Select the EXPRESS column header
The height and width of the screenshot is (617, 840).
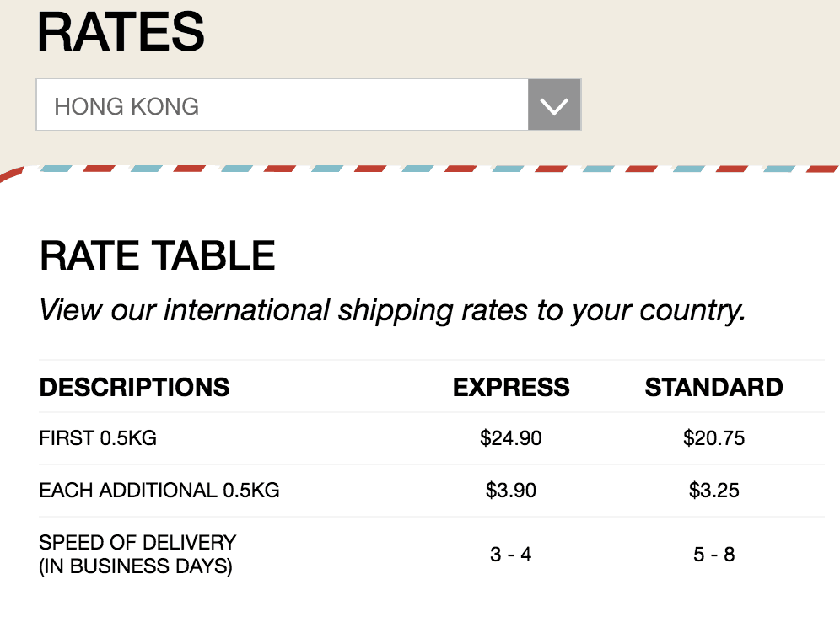(511, 387)
